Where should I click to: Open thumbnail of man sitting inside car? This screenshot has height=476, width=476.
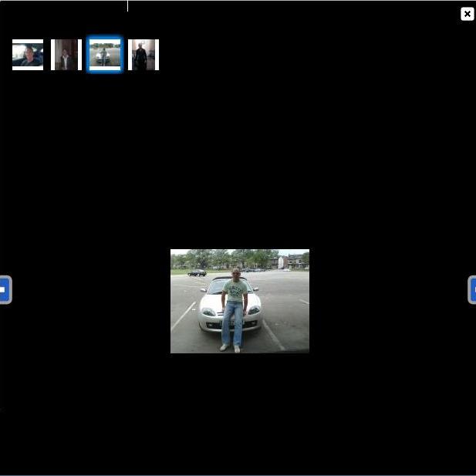click(28, 55)
